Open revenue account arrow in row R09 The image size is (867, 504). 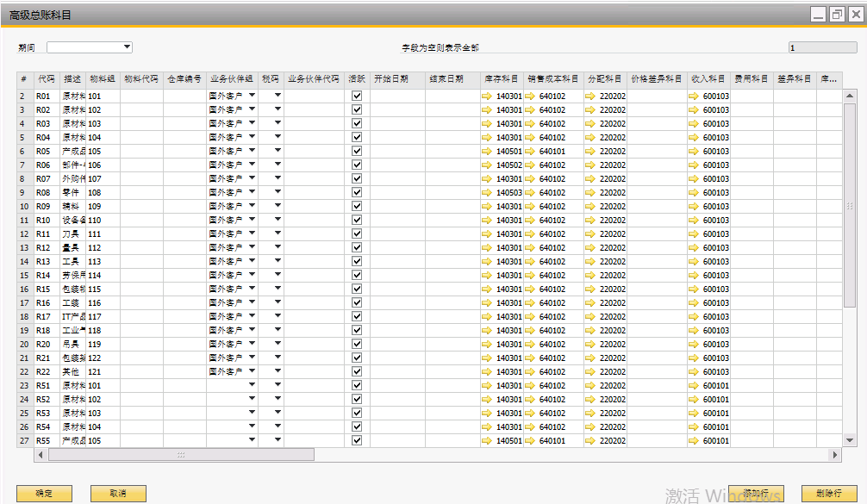click(694, 207)
